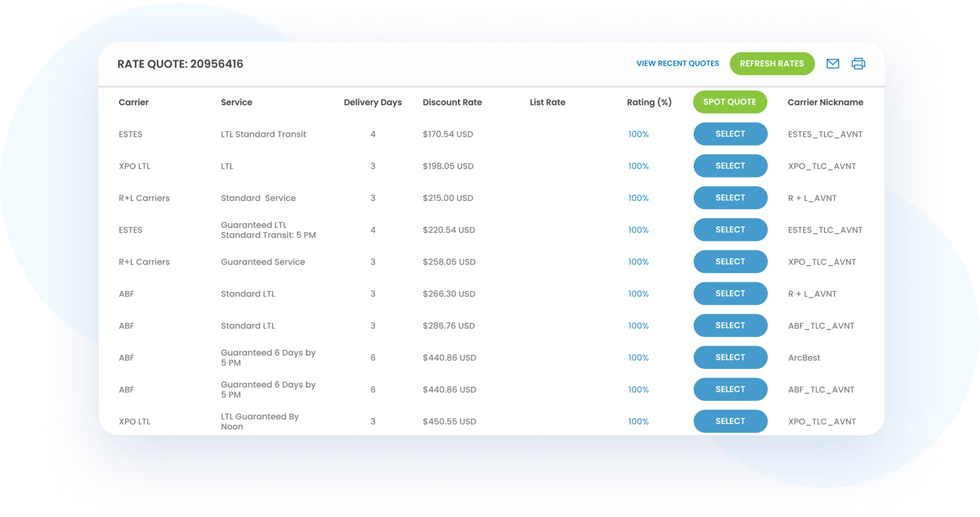Open 100% rating for $198.05 row
Image resolution: width=980 pixels, height=517 pixels.
point(638,166)
